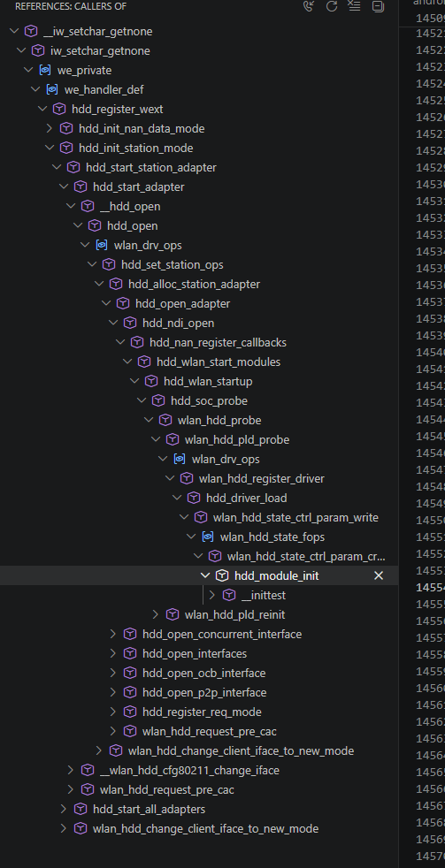
Task: Expand hdd_init_nan_data_mode node
Action: click(x=50, y=128)
